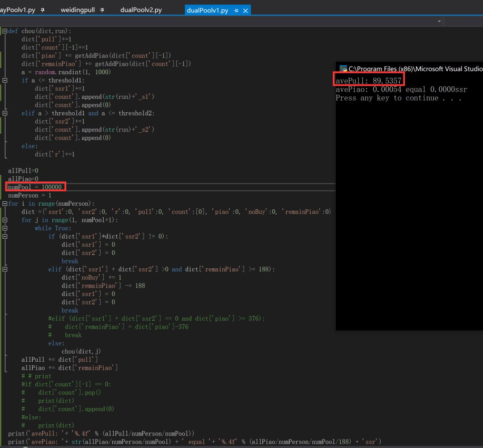
Task: Collapse the elif block checking remainPiao >= 188
Action: tap(5, 270)
